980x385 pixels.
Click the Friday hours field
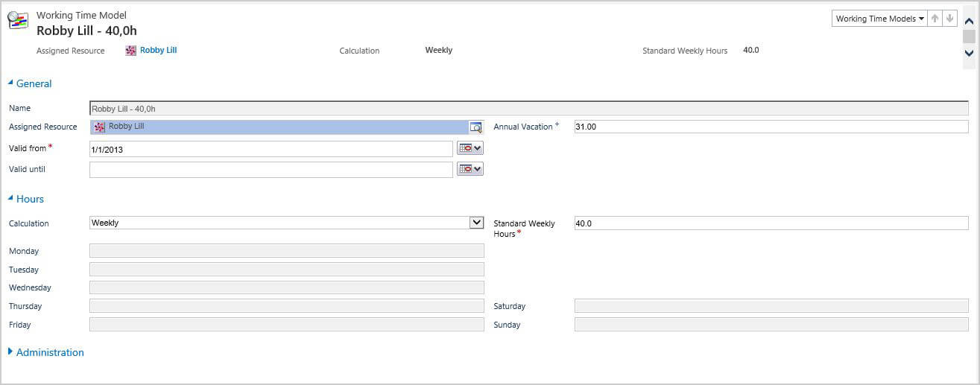coord(287,325)
